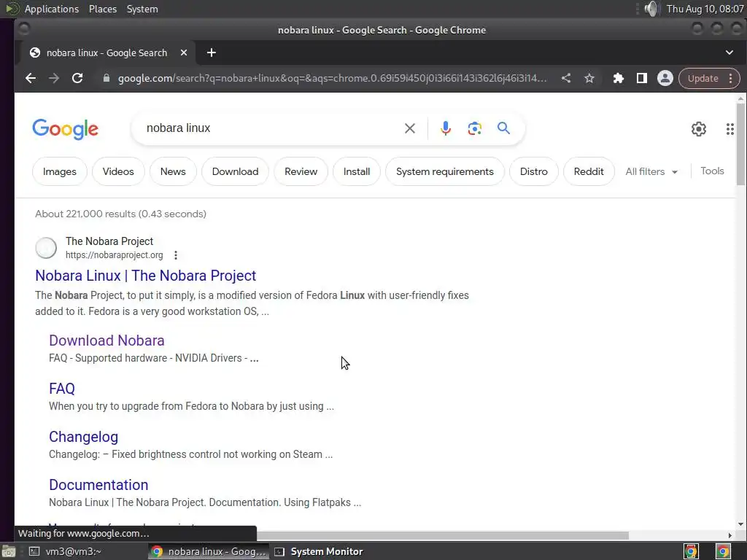Open the Documentation sitelink
This screenshot has height=560, width=747.
[98, 485]
